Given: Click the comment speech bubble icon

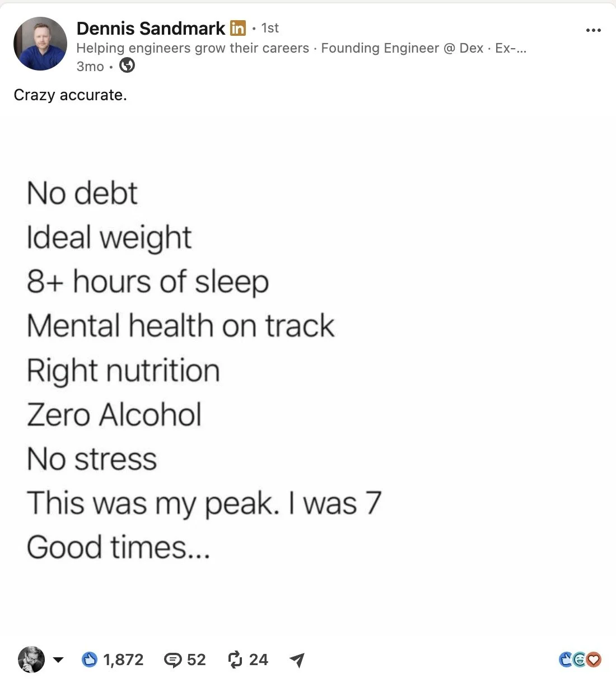Looking at the screenshot, I should (172, 660).
